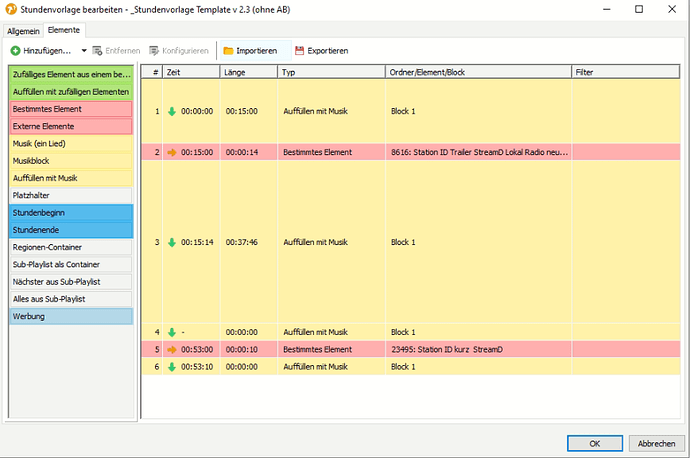This screenshot has width=690, height=458.
Task: Select Stundenbeginn in the element list
Action: [70, 213]
